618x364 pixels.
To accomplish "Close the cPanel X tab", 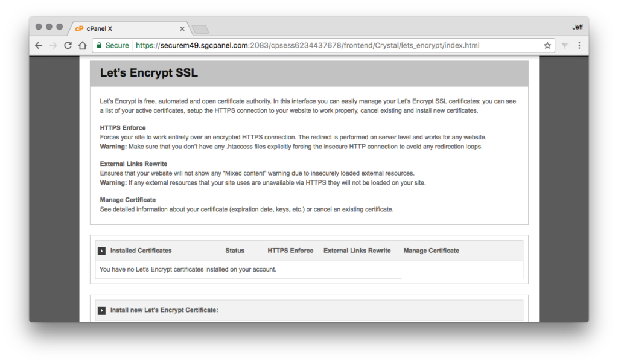I will tap(182, 28).
